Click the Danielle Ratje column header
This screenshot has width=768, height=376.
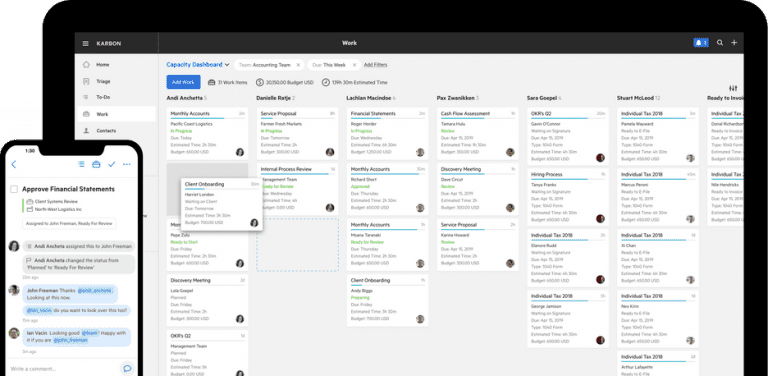(276, 98)
